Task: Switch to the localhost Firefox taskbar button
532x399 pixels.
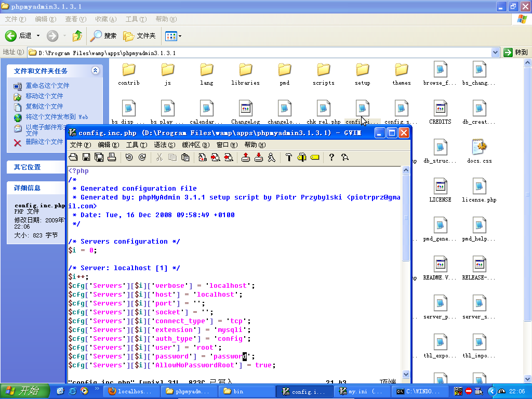Action: coord(130,391)
